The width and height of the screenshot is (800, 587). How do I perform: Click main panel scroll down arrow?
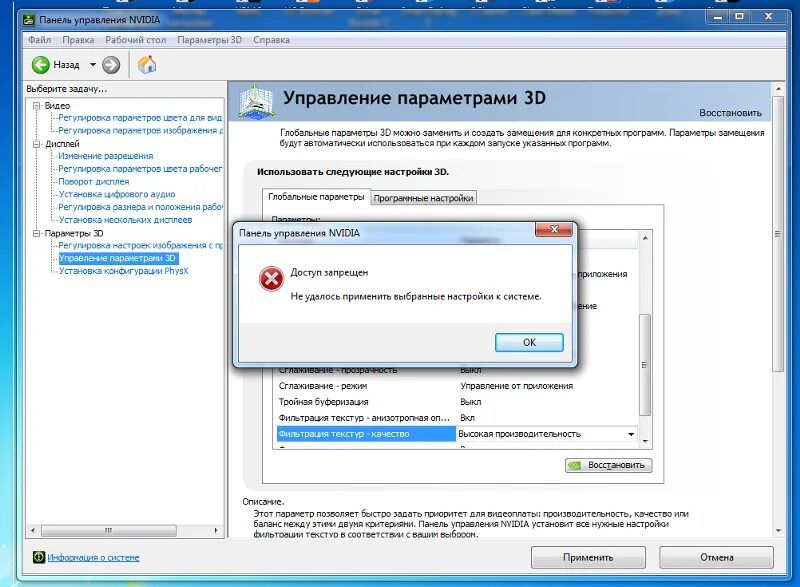click(x=778, y=530)
